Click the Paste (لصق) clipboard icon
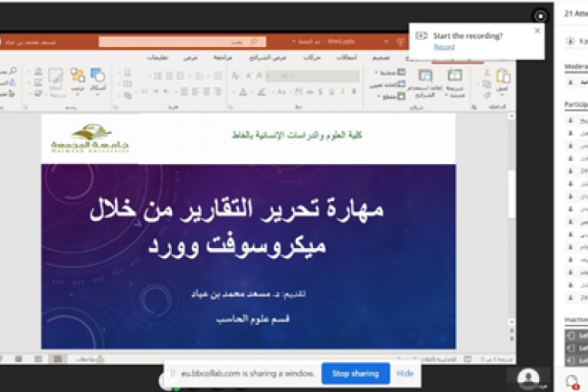Screen dimensions: 588x392 coord(502,76)
